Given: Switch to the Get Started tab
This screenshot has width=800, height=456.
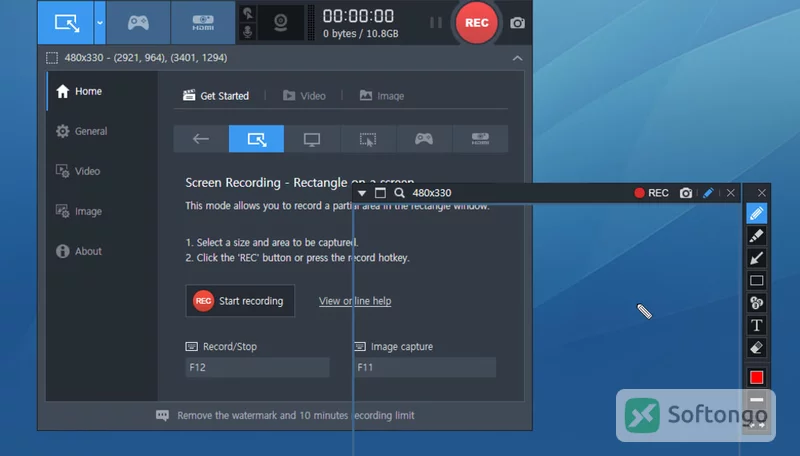Looking at the screenshot, I should point(216,95).
